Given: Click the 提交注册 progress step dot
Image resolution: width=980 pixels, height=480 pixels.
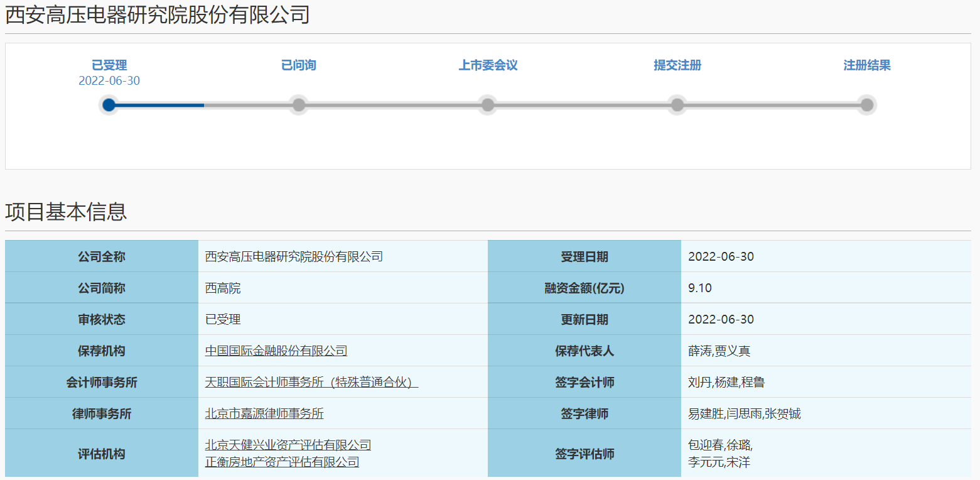Looking at the screenshot, I should pos(677,105).
